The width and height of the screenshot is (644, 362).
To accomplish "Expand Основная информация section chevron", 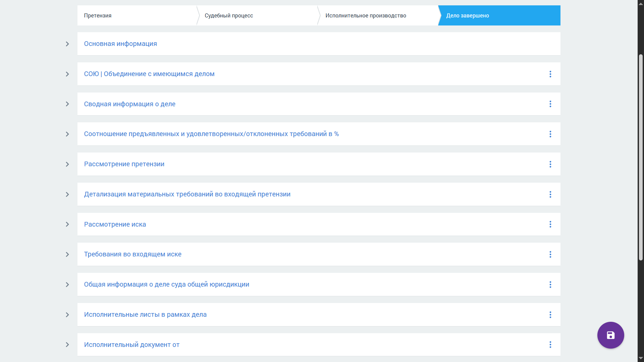I will (x=67, y=44).
